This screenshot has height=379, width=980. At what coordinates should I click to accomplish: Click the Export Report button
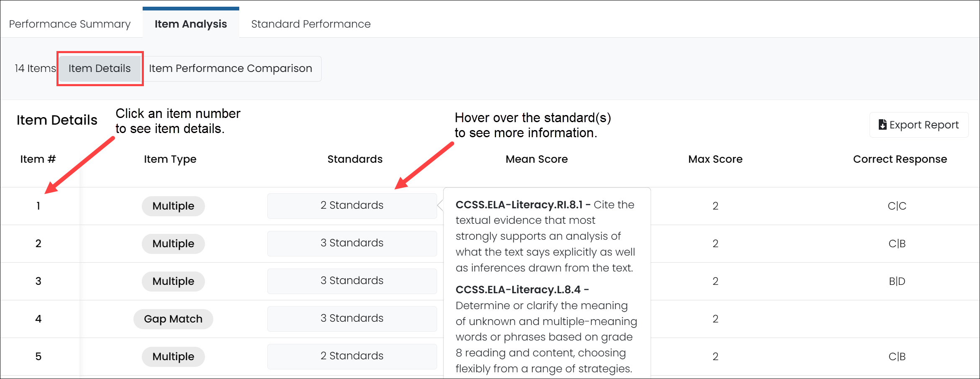click(919, 124)
